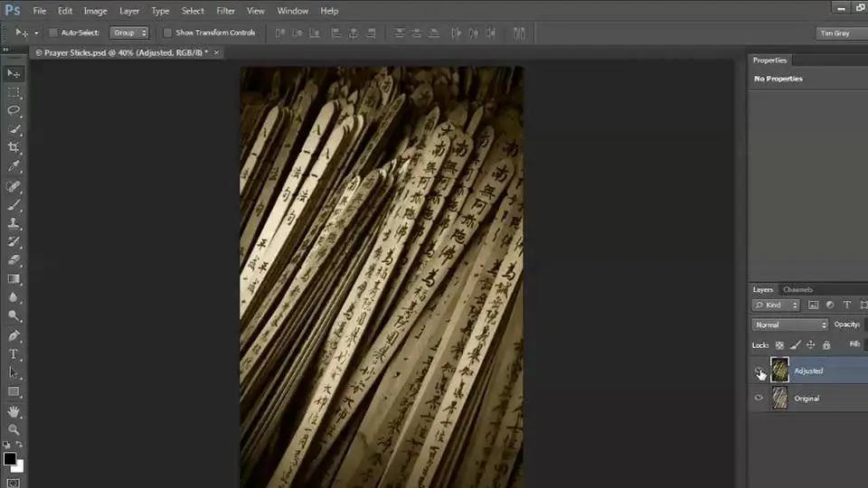Screen dimensions: 868x488
Task: Open the Move tool preset picker arrow
Action: coord(36,33)
